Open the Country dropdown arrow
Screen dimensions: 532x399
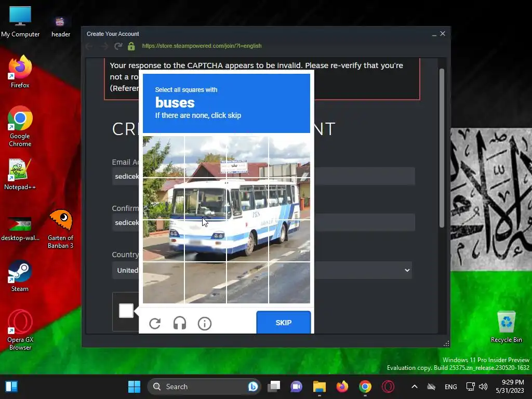tap(407, 270)
